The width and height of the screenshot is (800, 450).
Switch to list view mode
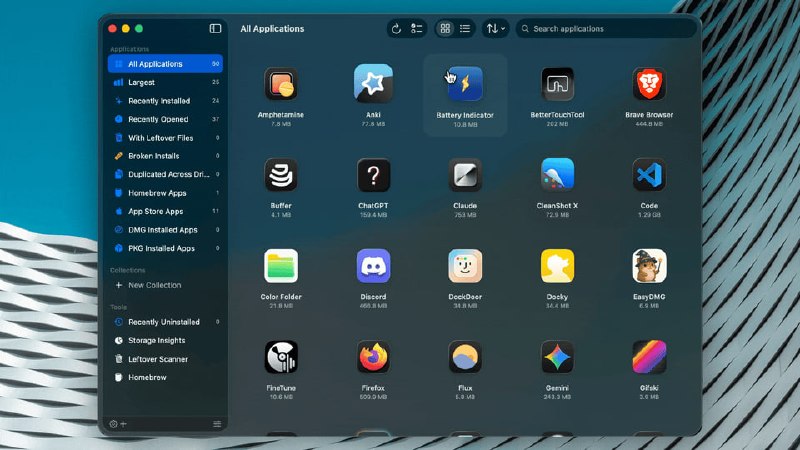click(x=465, y=29)
